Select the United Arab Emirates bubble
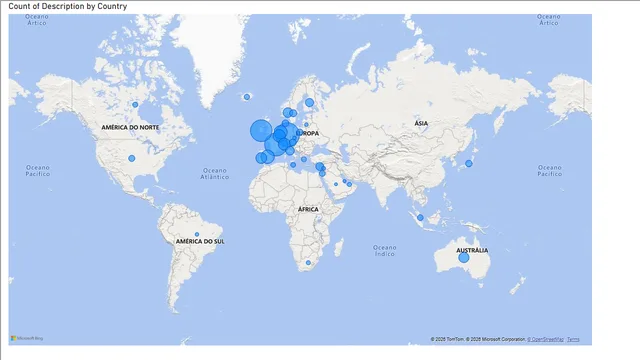Screen dimensions: 640x360 [349, 184]
